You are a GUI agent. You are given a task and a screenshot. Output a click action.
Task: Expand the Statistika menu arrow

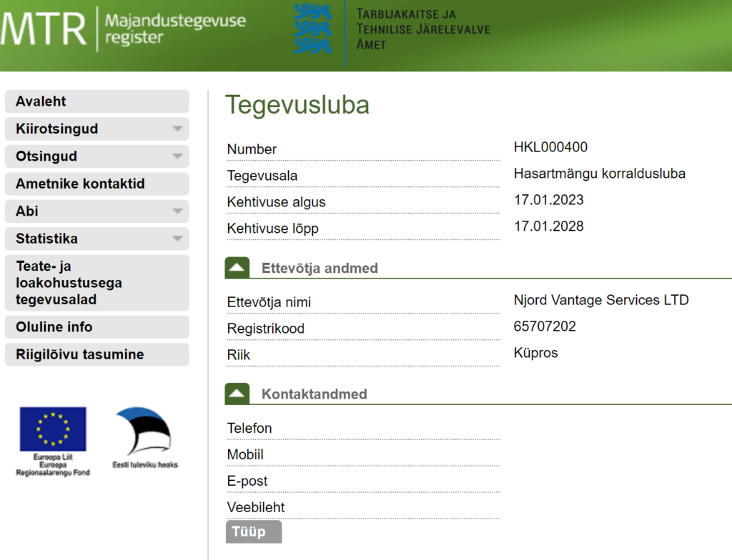click(x=177, y=239)
